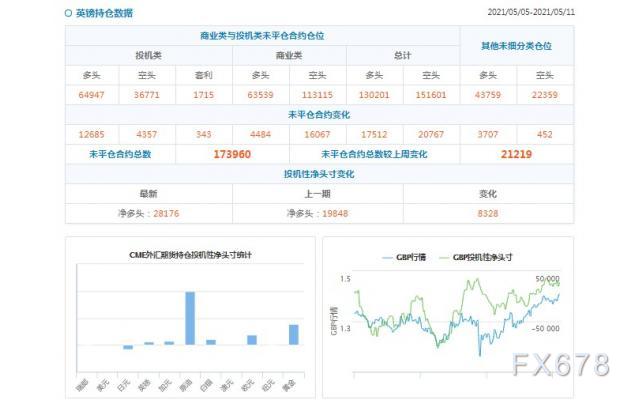
Task: Click the date range 2021/05/05-2021/05/11
Action: point(531,12)
